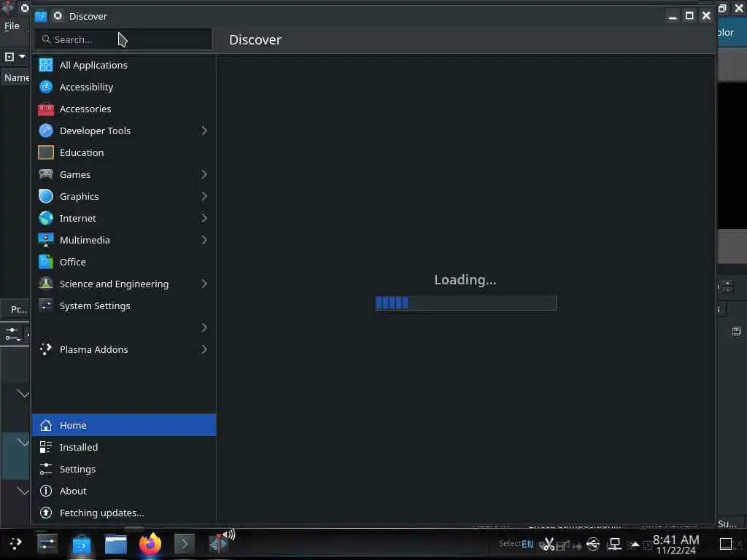Expand the Games subcategories chevron
The height and width of the screenshot is (560, 747).
[x=204, y=174]
